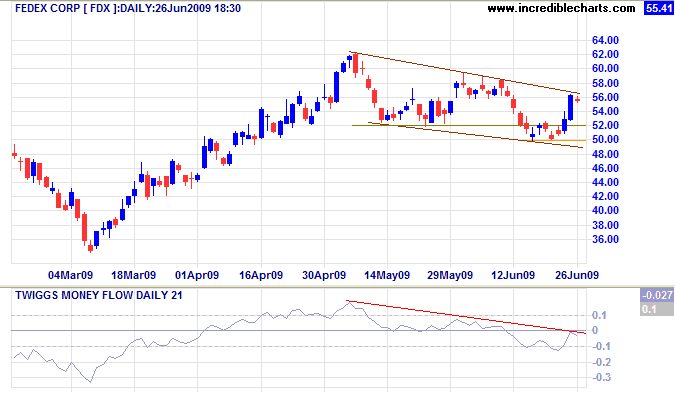Select the 62.00 price axis label

point(605,54)
